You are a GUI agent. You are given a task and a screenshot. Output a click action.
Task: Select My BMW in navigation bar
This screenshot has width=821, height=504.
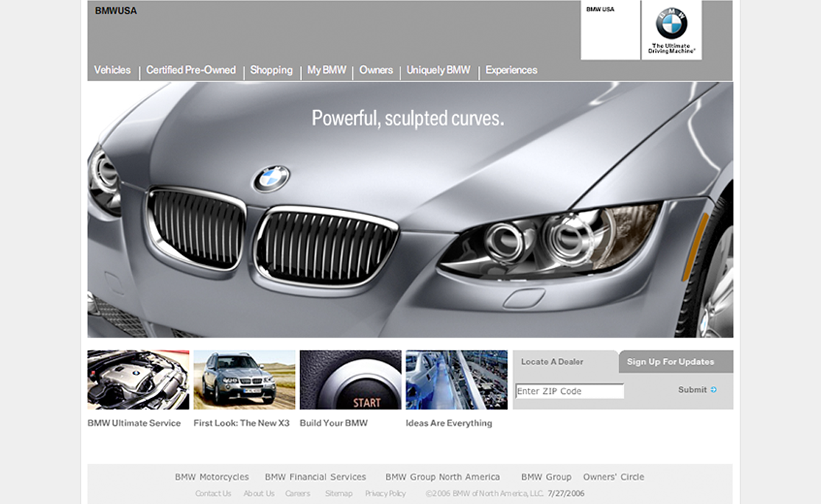[x=327, y=70]
